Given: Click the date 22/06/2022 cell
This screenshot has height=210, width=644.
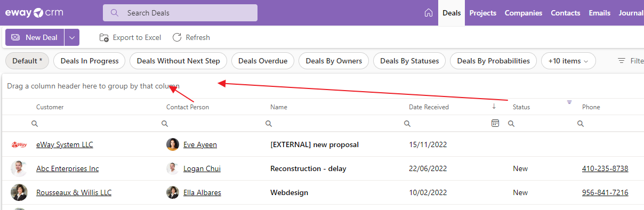Looking at the screenshot, I should (x=428, y=168).
